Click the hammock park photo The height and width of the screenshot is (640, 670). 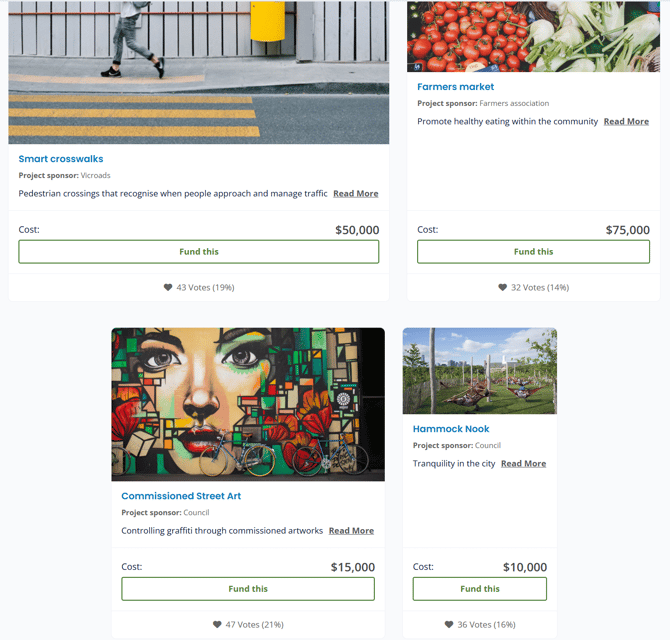coord(479,371)
